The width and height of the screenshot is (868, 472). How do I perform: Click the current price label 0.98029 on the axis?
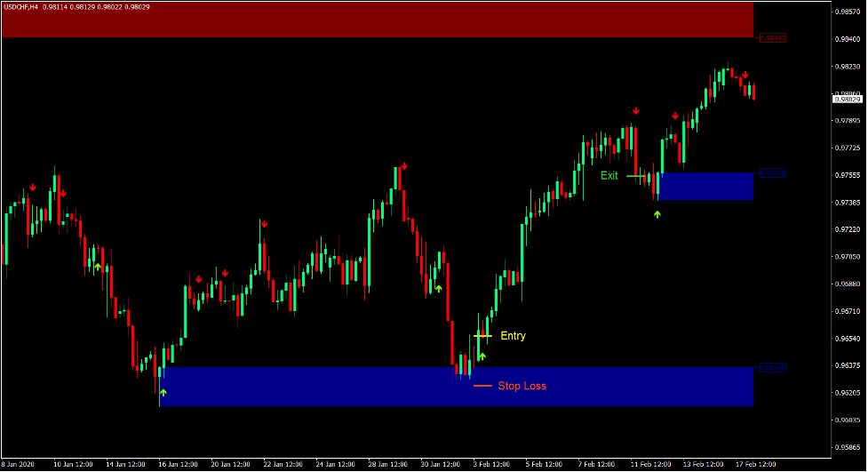847,99
